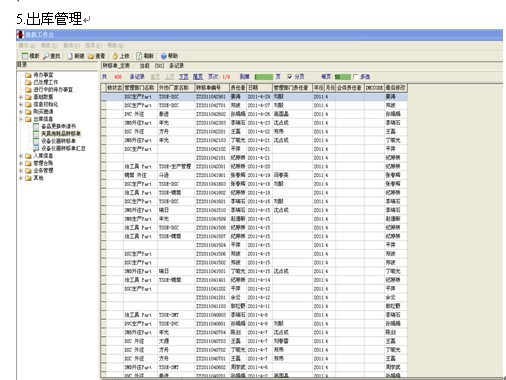506x380 pixels.
Task: Click the 查看 view folder icon
Action: click(91, 56)
